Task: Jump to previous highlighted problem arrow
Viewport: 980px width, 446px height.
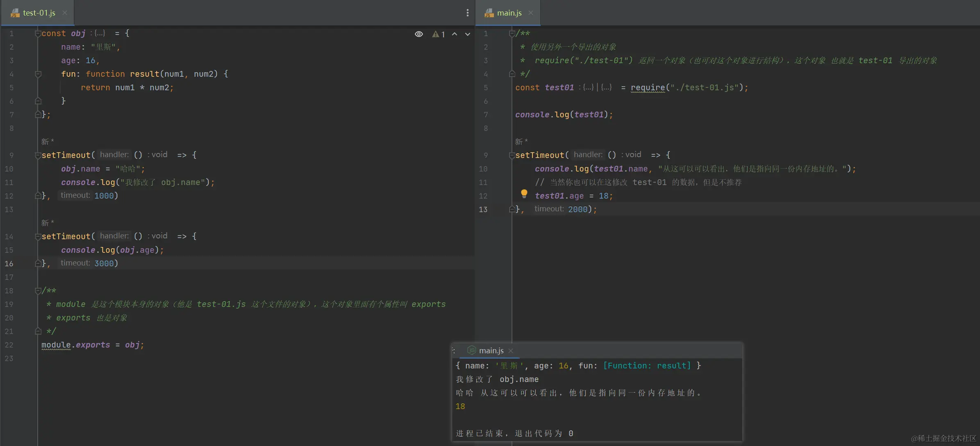Action: pyautogui.click(x=455, y=34)
